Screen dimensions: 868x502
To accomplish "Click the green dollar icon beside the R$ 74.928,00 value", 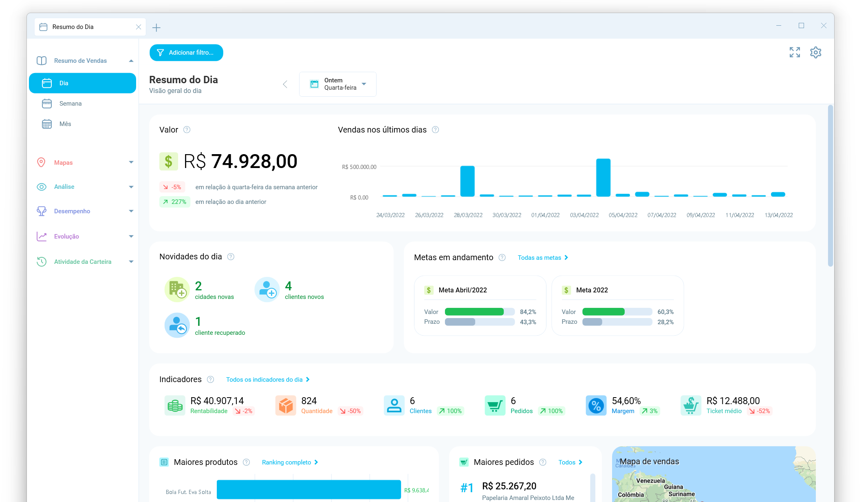I will pos(169,161).
